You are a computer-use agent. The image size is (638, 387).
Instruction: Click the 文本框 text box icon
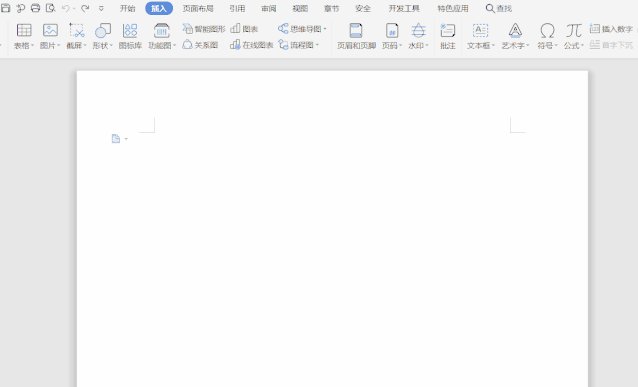(480, 31)
